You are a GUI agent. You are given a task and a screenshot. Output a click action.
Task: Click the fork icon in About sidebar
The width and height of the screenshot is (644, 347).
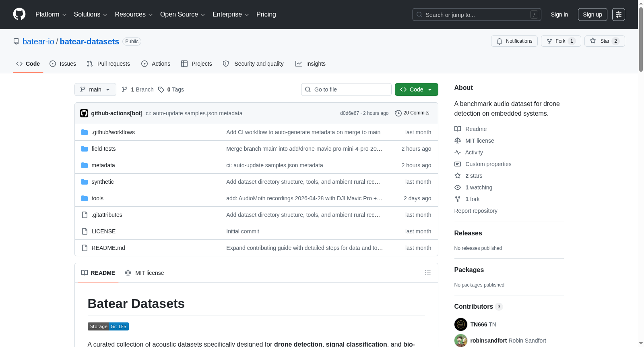click(x=458, y=199)
